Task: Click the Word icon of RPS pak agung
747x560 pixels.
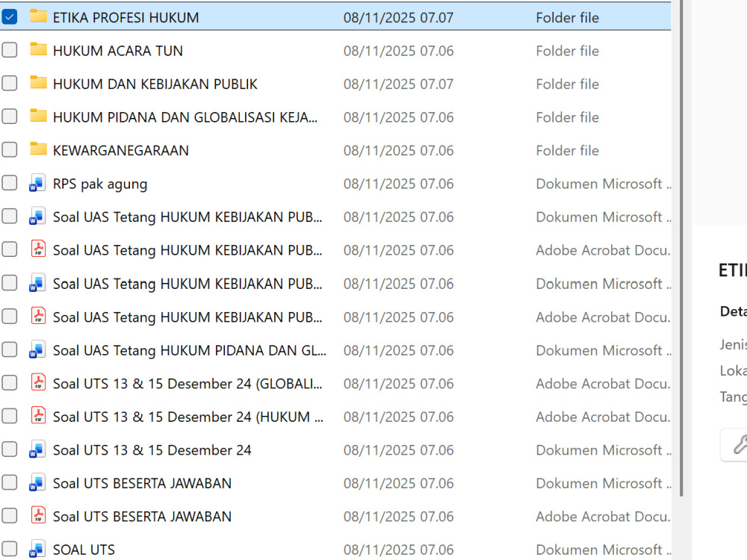Action: pos(37,184)
